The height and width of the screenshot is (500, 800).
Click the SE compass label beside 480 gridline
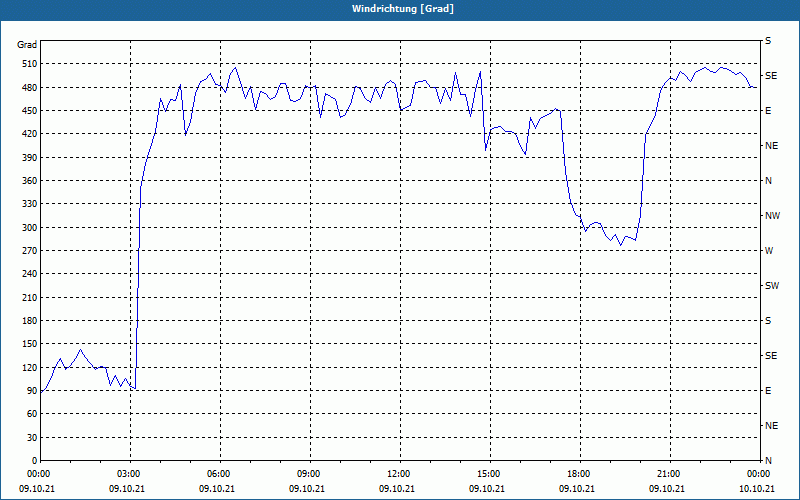pyautogui.click(x=771, y=76)
